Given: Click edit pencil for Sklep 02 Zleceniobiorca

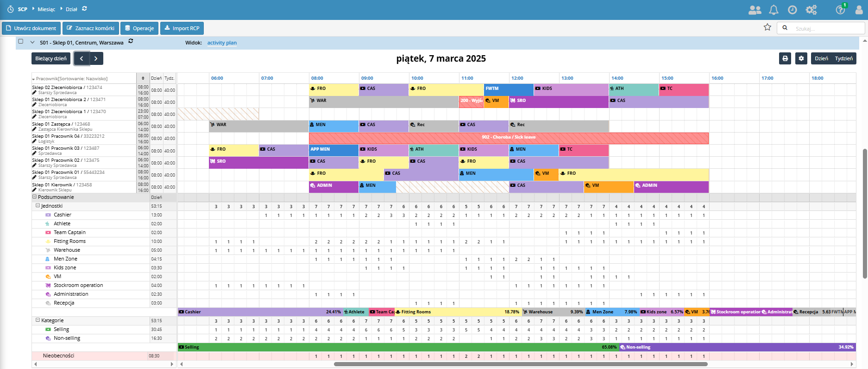Looking at the screenshot, I should click(34, 93).
